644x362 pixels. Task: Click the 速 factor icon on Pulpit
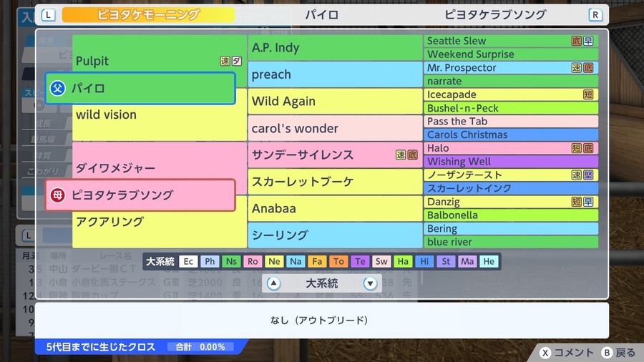tap(225, 61)
